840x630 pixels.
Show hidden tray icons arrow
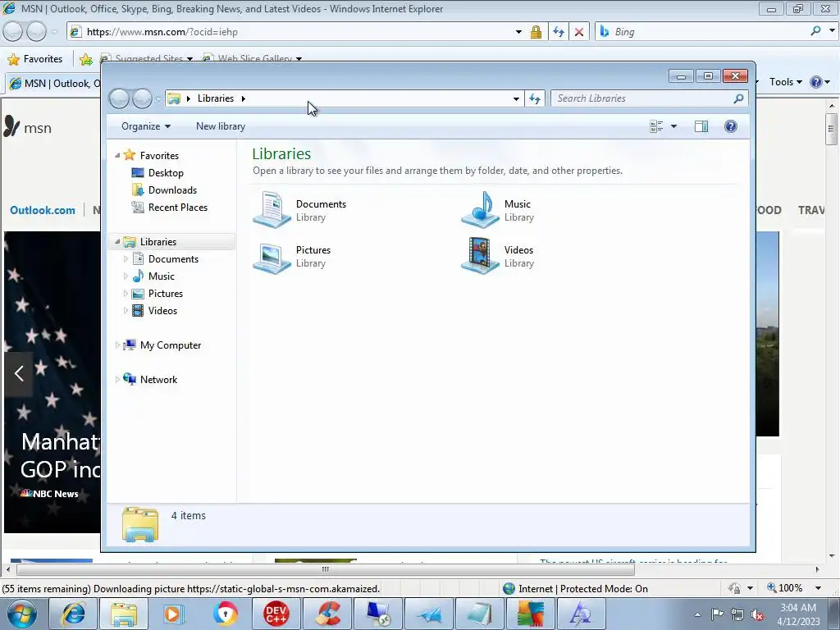697,614
